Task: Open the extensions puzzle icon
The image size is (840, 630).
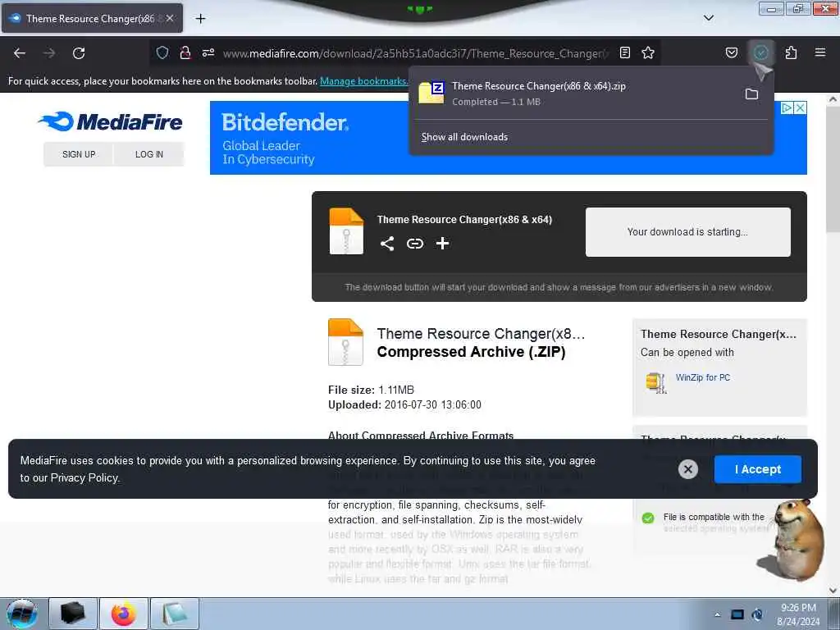Action: [791, 52]
